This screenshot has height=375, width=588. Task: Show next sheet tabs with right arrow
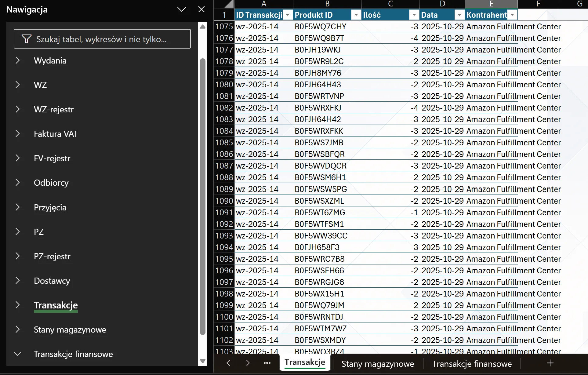pos(248,363)
